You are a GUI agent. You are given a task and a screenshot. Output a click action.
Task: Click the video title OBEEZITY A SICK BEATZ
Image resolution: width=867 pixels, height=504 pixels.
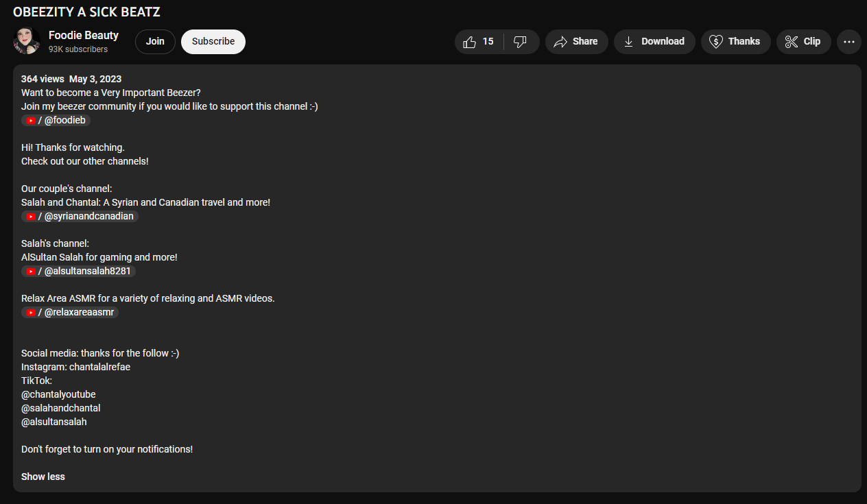click(86, 12)
